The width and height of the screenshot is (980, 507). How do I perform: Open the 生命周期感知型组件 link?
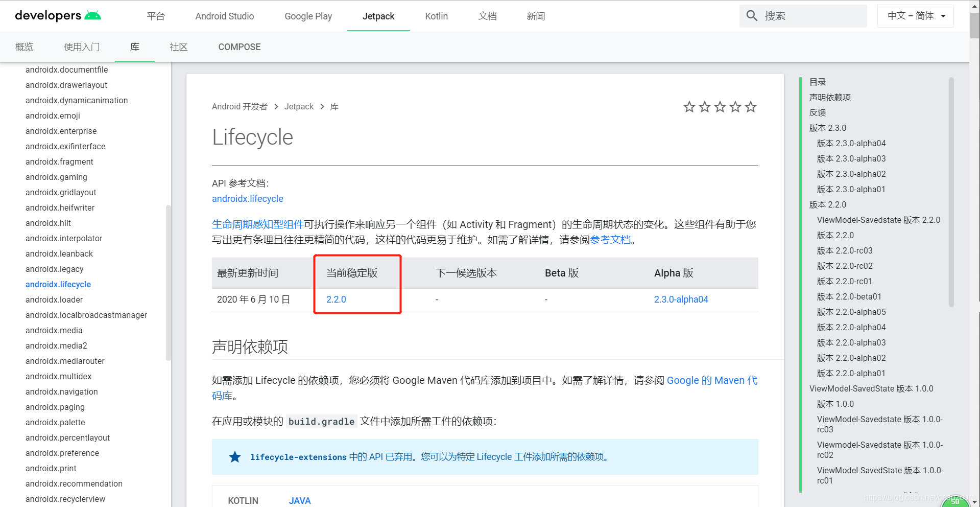(258, 223)
